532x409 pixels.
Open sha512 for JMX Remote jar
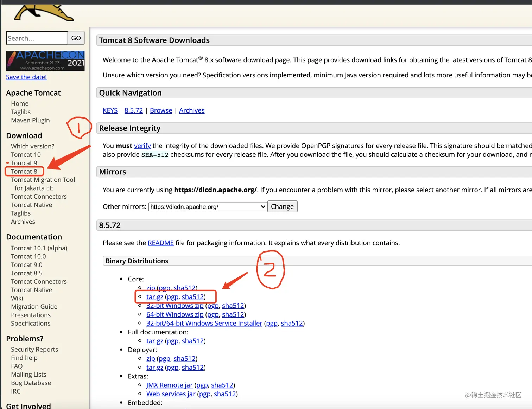222,385
